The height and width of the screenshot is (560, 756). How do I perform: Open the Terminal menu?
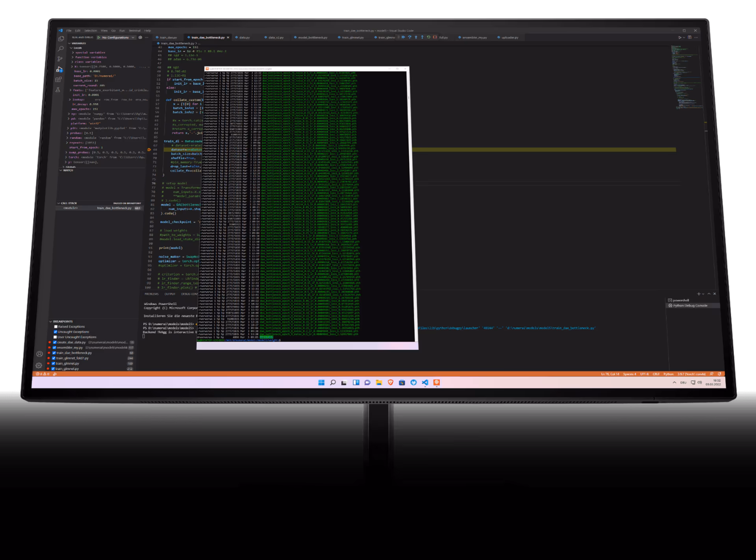(x=134, y=30)
